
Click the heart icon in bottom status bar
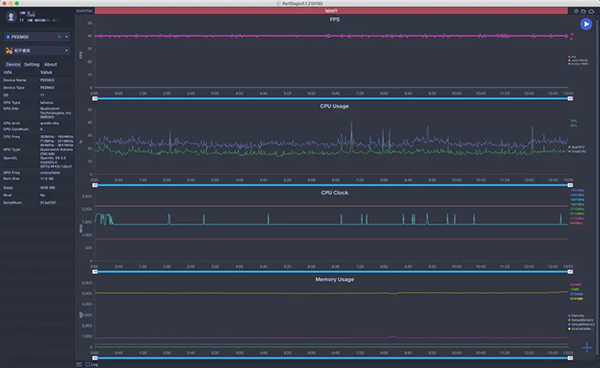click(79, 364)
